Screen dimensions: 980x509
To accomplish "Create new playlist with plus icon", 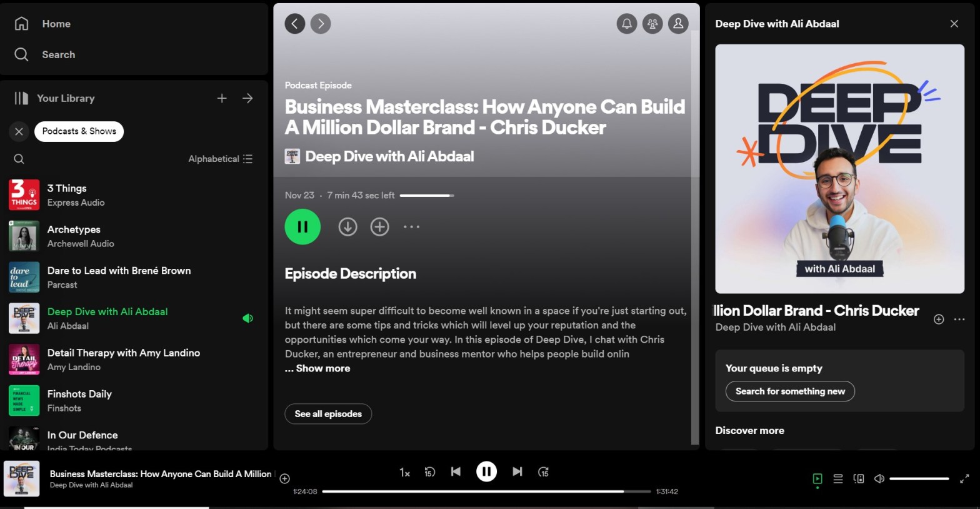I will pyautogui.click(x=222, y=98).
